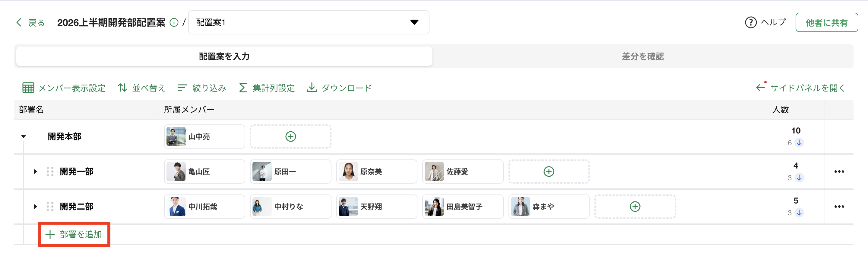Open aggregate column settings (集計列設定)
Viewport: 868px width, 276px height.
(267, 88)
